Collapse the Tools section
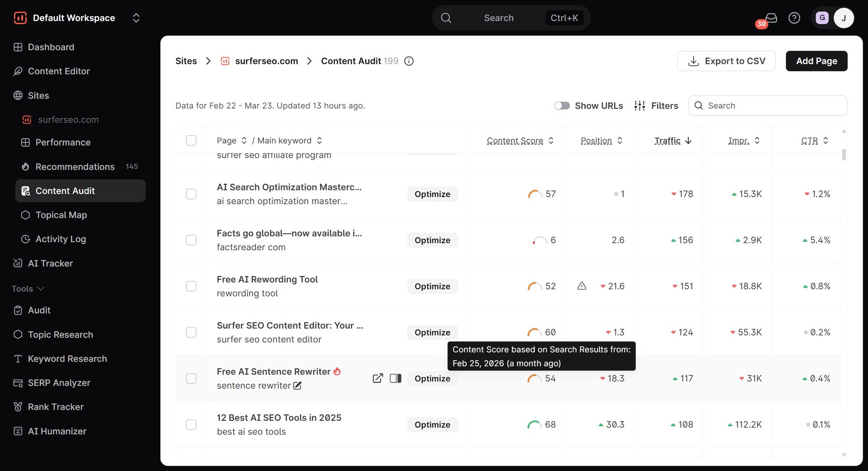This screenshot has width=868, height=471. 28,289
